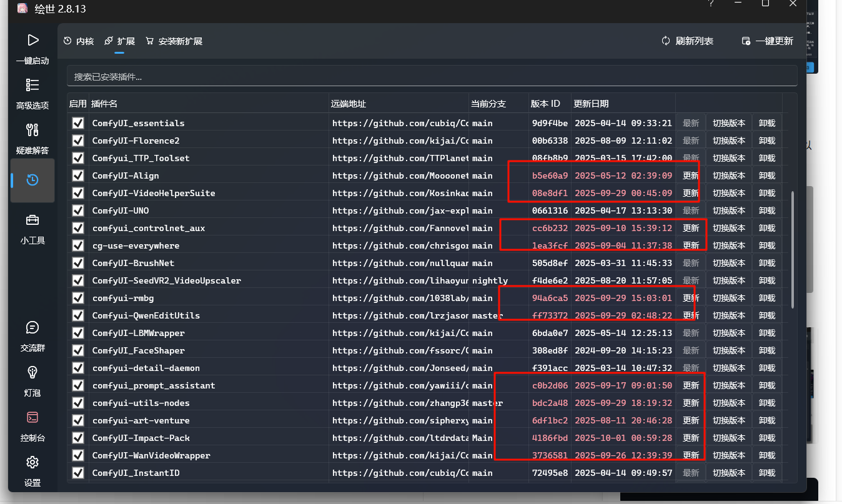Select ComfyUI-LBMWrapper plugin name
Image resolution: width=842 pixels, height=504 pixels.
139,333
